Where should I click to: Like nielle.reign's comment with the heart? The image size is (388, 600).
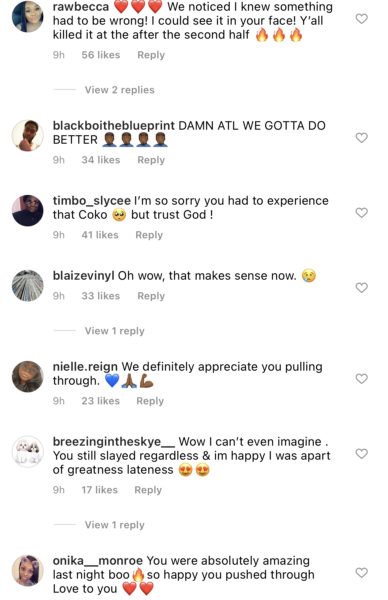[362, 378]
